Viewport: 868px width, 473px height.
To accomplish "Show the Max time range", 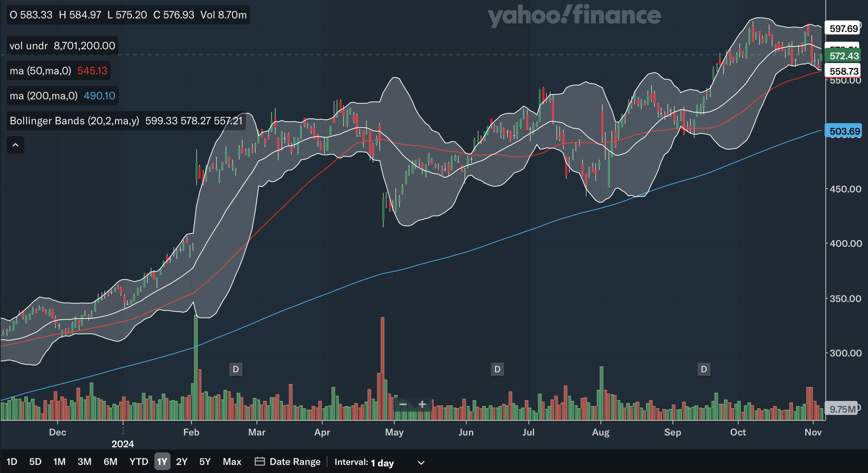I will [x=232, y=462].
